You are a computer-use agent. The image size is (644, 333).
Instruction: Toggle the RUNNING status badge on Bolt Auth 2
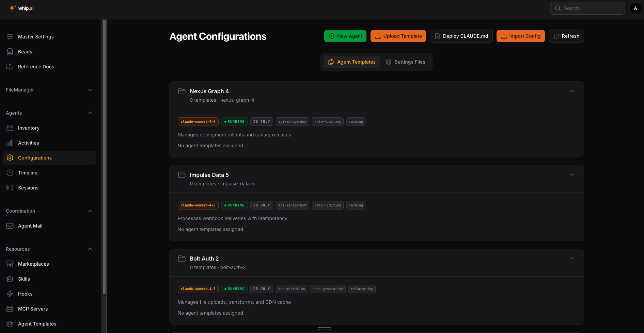pyautogui.click(x=234, y=289)
